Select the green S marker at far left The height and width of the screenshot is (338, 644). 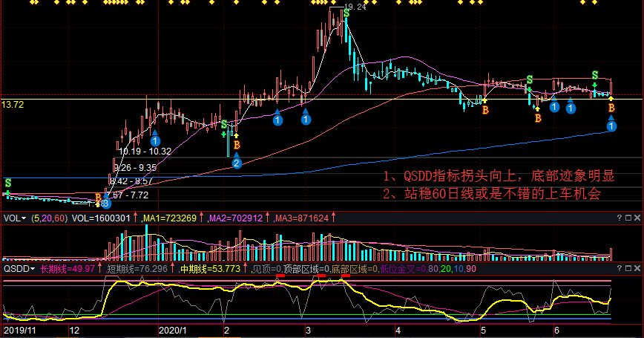click(x=8, y=182)
